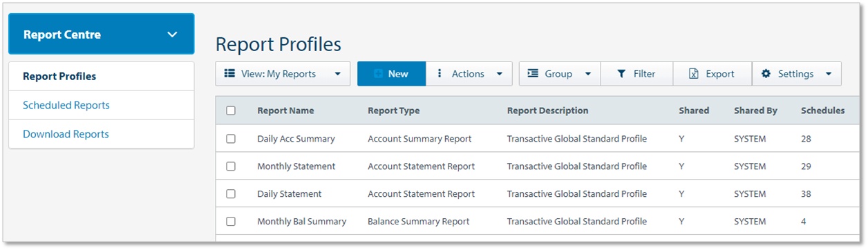Screen dimensions: 868x250
Task: Click the View list icon
Action: tap(229, 74)
